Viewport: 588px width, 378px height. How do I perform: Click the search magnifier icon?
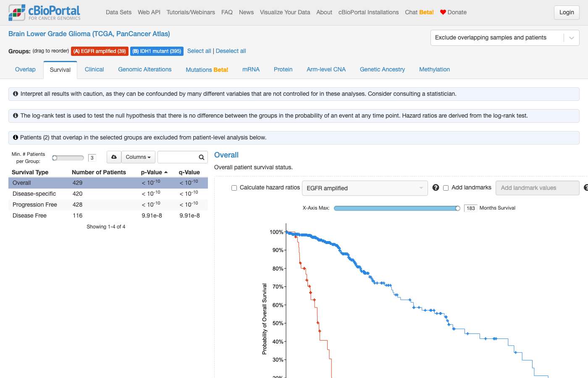tap(202, 157)
